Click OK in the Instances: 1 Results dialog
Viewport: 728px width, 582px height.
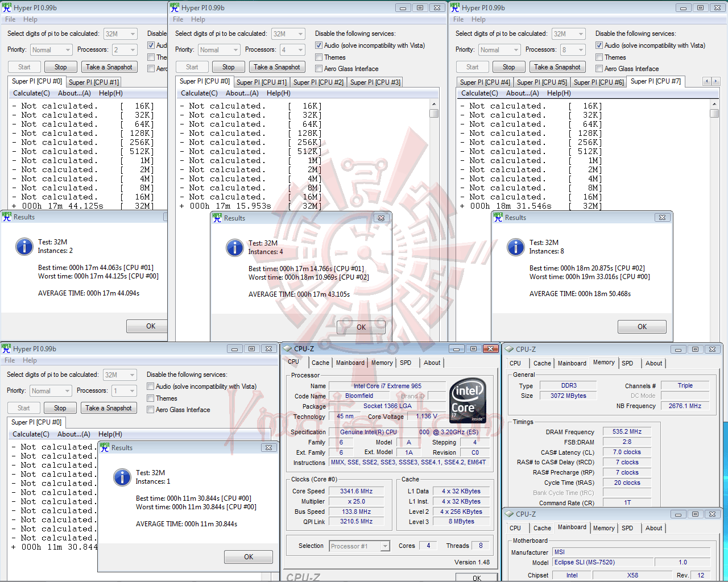pyautogui.click(x=249, y=557)
